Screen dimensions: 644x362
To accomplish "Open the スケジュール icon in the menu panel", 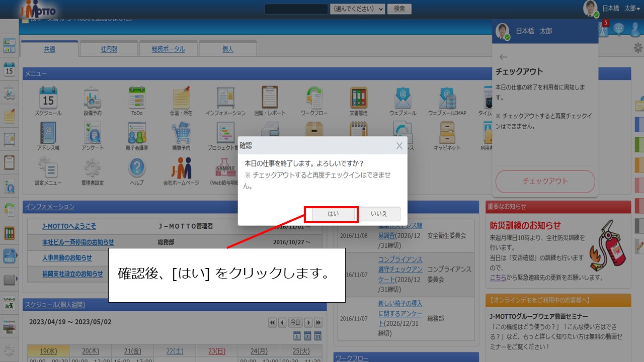I will 48,97.
